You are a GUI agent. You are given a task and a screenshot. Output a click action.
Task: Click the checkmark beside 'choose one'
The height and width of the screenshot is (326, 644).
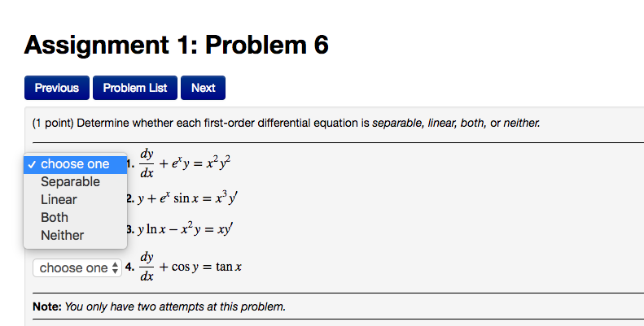32,164
